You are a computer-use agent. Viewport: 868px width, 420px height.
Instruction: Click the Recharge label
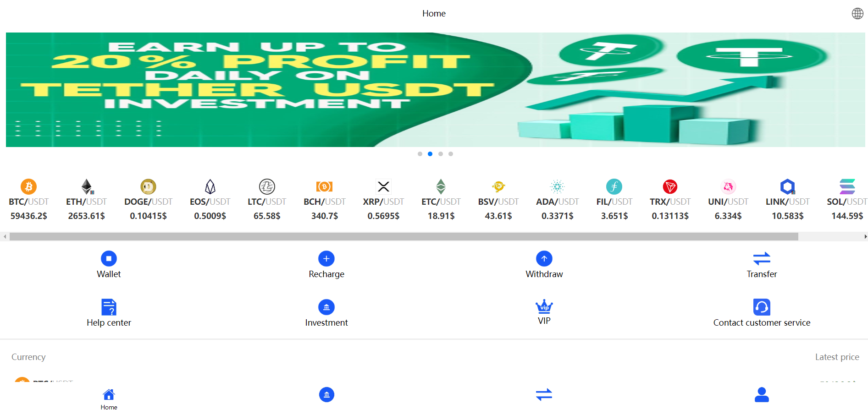tap(326, 274)
